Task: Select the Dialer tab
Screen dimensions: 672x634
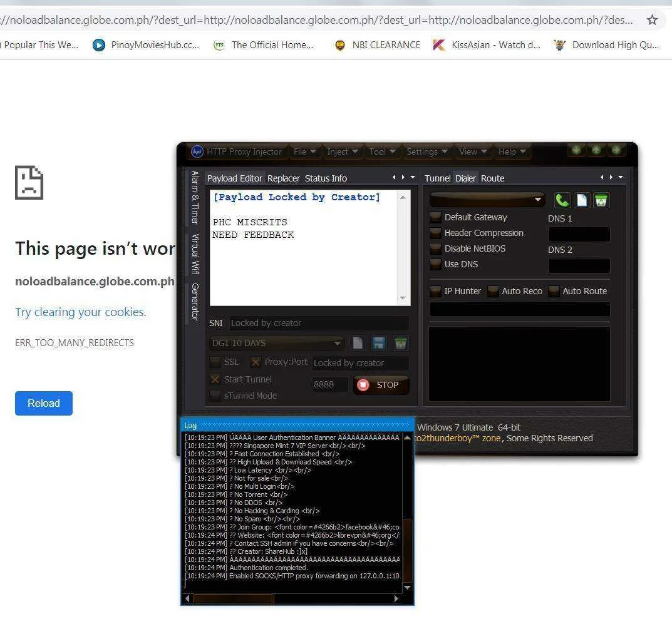Action: [465, 178]
